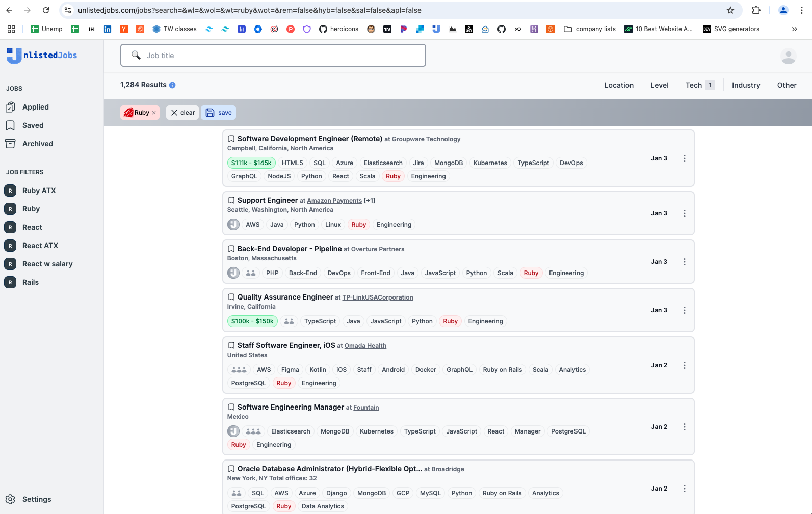The height and width of the screenshot is (514, 812).
Task: Bookmark the Support Engineer job
Action: click(231, 200)
